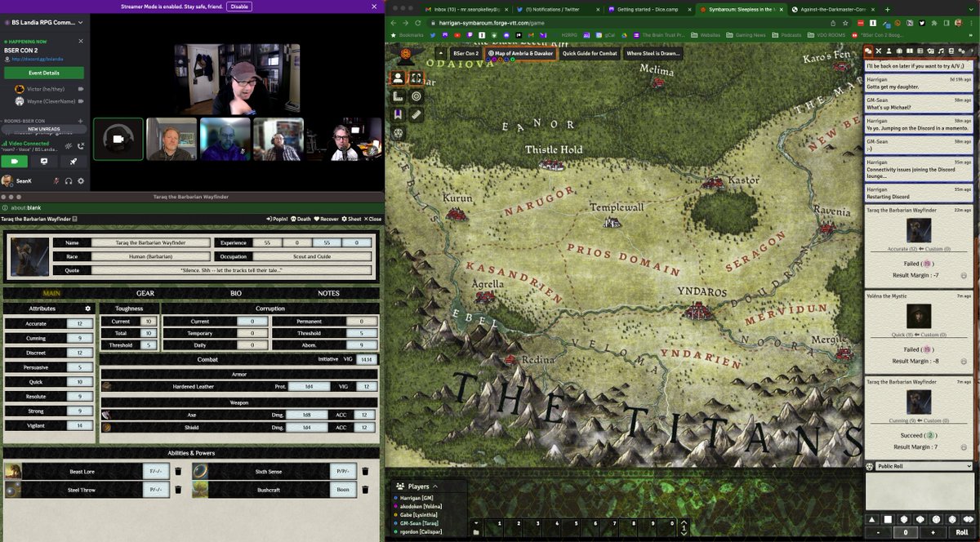
Task: Open the macro directory folder icon
Action: [476, 532]
